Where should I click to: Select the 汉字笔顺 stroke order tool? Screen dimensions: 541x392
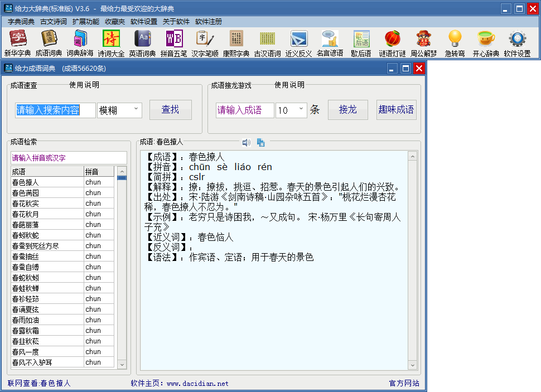click(205, 43)
